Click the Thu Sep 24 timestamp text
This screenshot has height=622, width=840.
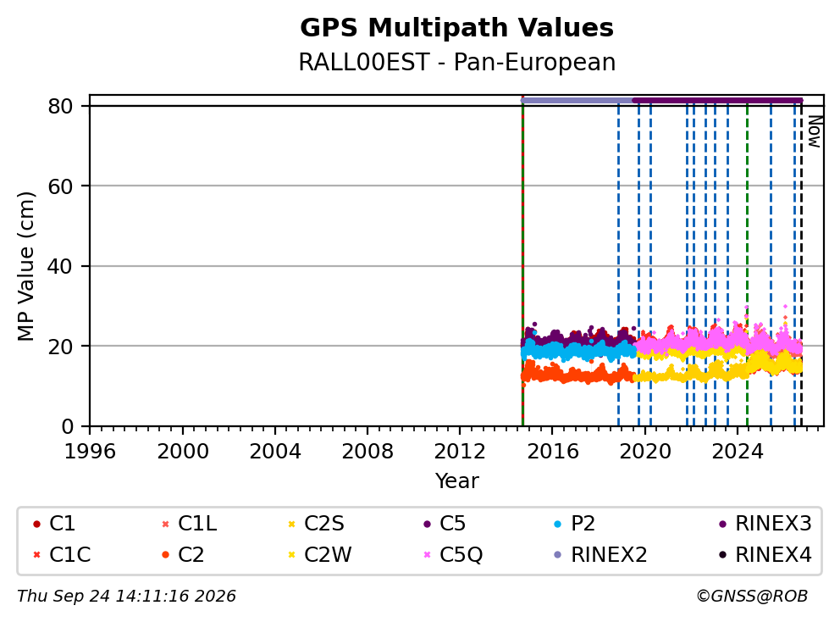[126, 597]
